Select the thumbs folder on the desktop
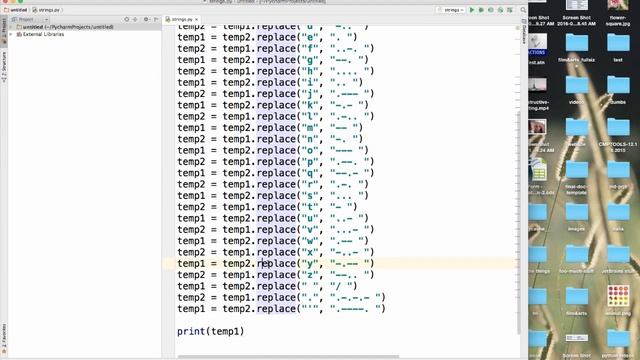The height and width of the screenshot is (360, 640). pyautogui.click(x=618, y=91)
